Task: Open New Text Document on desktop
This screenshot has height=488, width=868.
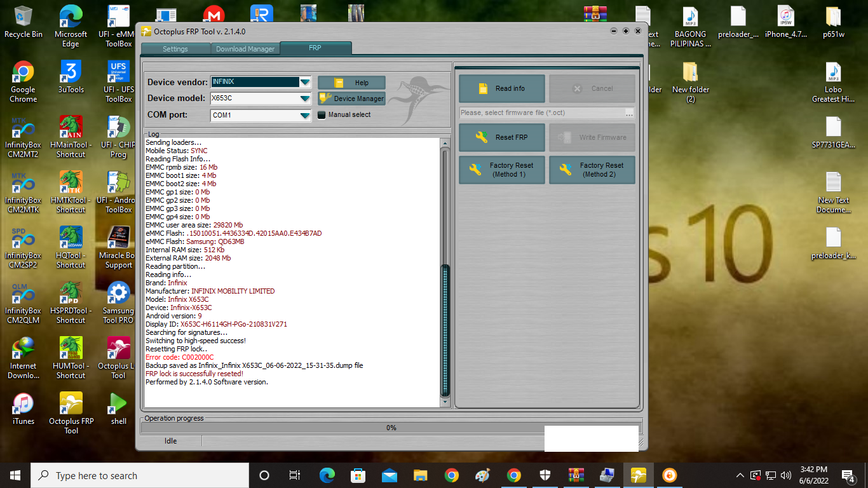Action: click(x=834, y=192)
